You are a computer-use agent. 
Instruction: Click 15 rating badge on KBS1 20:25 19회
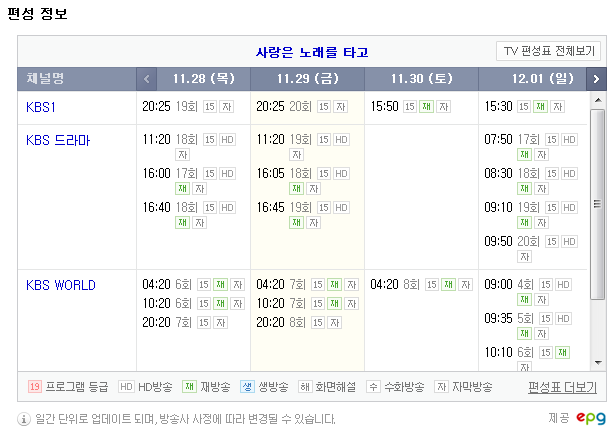(210, 106)
